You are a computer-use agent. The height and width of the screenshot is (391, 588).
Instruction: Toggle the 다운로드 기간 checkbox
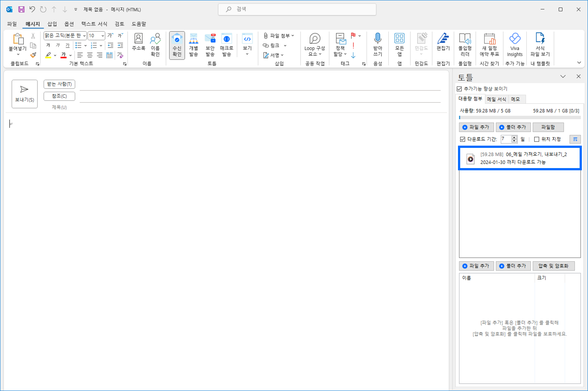463,139
